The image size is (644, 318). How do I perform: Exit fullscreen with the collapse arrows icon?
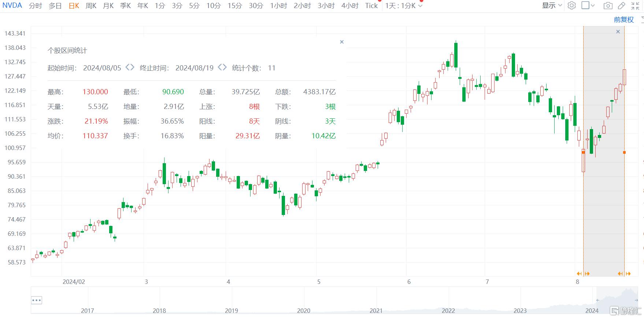pyautogui.click(x=635, y=6)
